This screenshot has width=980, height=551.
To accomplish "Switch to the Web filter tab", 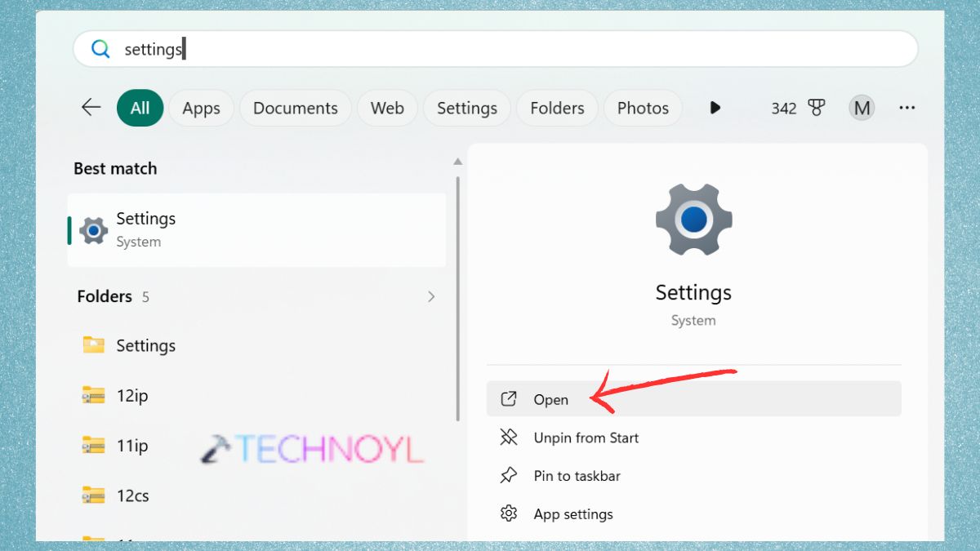I will [387, 107].
